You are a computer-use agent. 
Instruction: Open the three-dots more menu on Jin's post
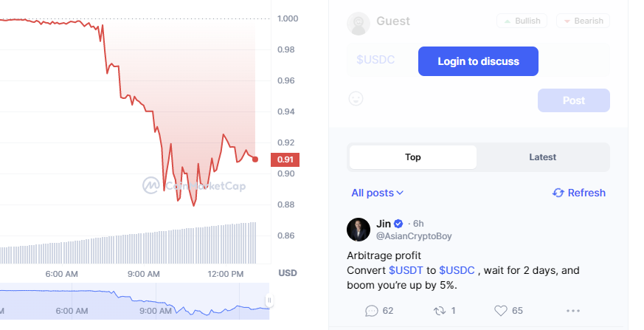(573, 311)
